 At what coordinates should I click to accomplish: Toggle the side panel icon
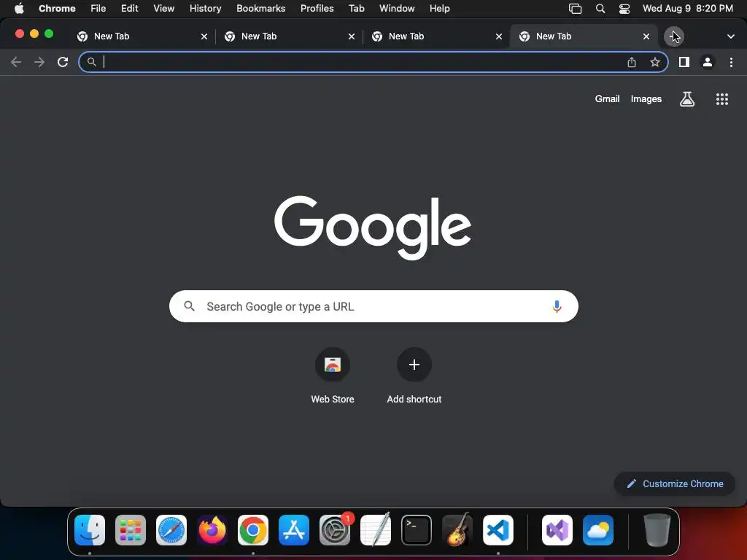click(684, 62)
